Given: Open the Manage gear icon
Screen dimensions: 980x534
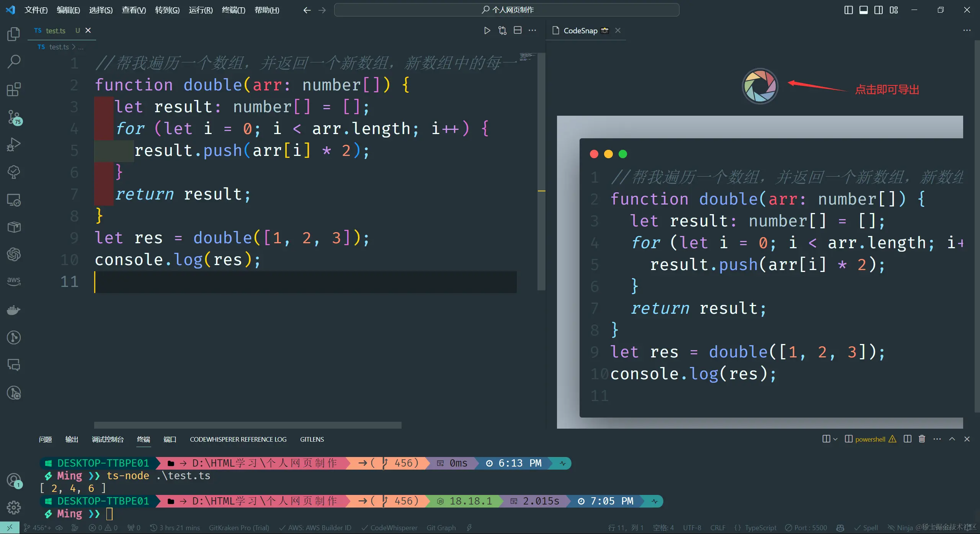Looking at the screenshot, I should pyautogui.click(x=14, y=508).
